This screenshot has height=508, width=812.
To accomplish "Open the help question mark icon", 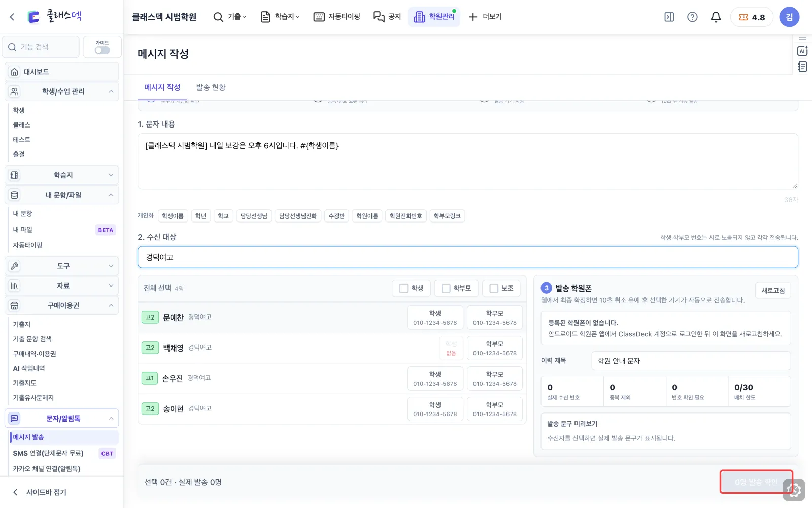I will click(692, 17).
